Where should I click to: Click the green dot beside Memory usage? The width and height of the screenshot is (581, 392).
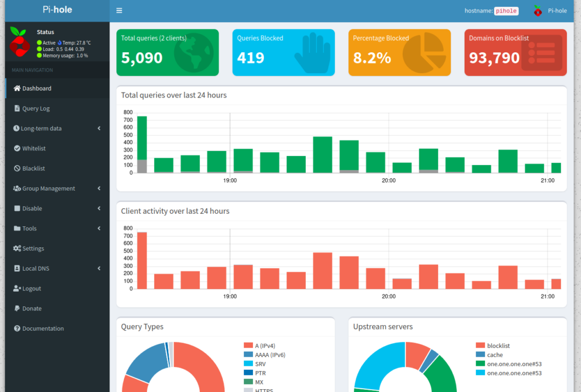point(39,56)
